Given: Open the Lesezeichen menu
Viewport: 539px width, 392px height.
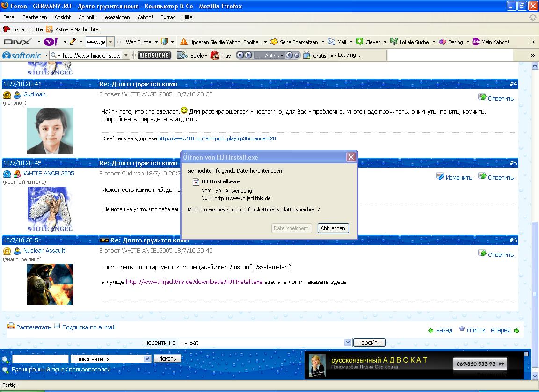Looking at the screenshot, I should [116, 17].
